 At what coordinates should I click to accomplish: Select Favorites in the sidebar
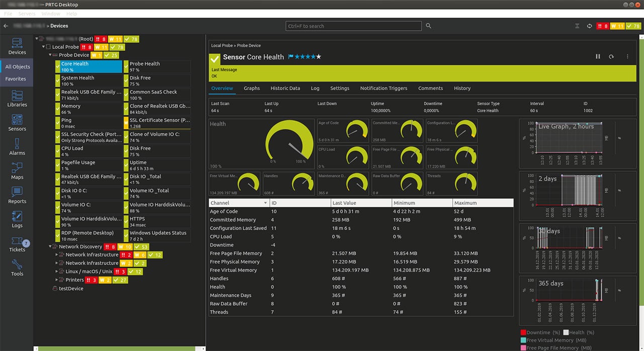(16, 79)
